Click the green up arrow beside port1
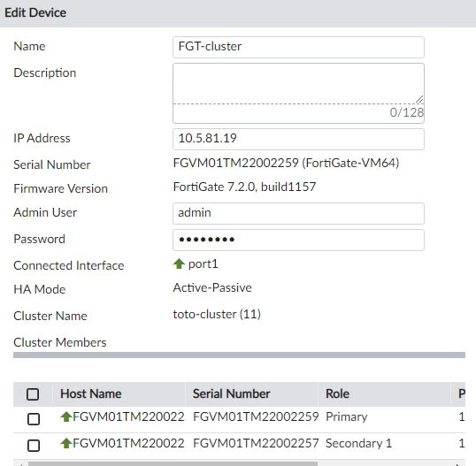Viewport: 476px width, 466px height. coord(179,264)
